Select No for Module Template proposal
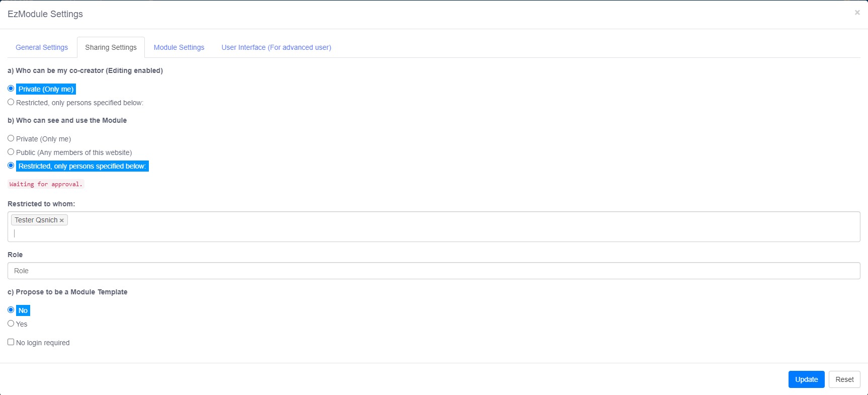The image size is (868, 395). 11,310
